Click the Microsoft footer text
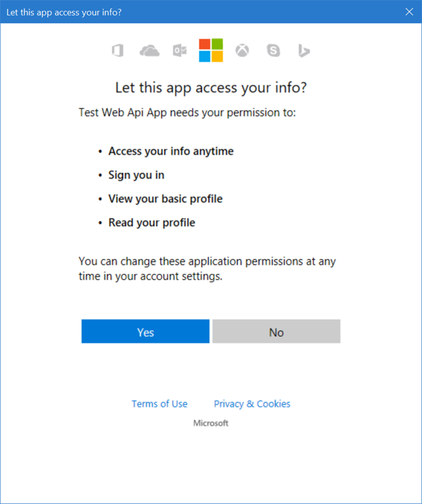 coord(211,423)
